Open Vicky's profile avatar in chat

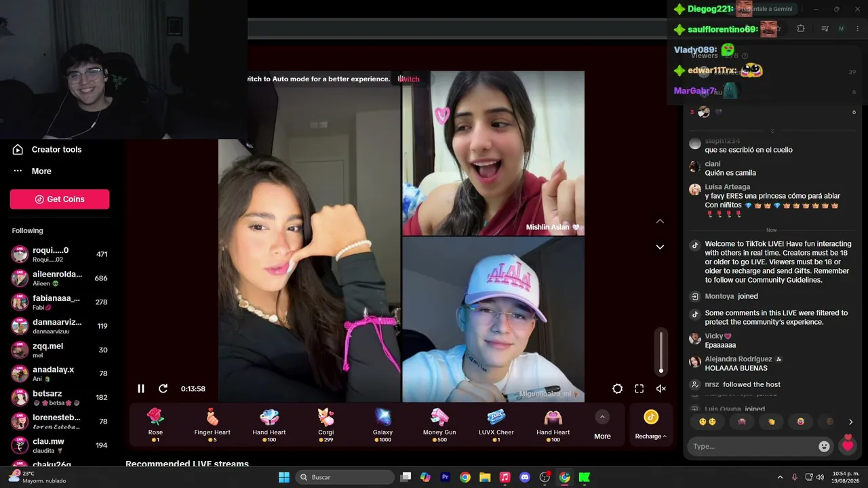tap(694, 339)
